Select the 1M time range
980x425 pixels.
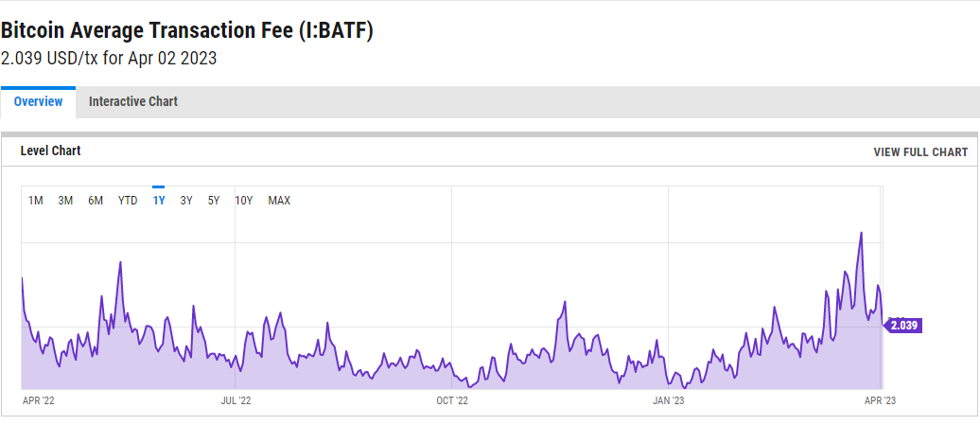(36, 201)
